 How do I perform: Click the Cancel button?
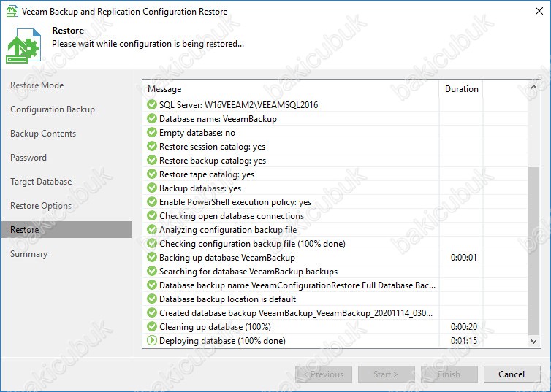(512, 374)
